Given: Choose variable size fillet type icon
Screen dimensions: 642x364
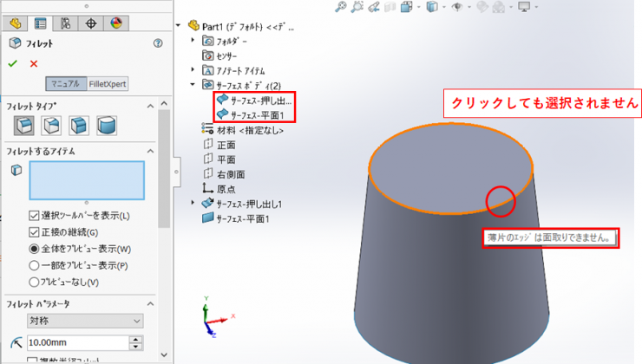Looking at the screenshot, I should coord(51,125).
